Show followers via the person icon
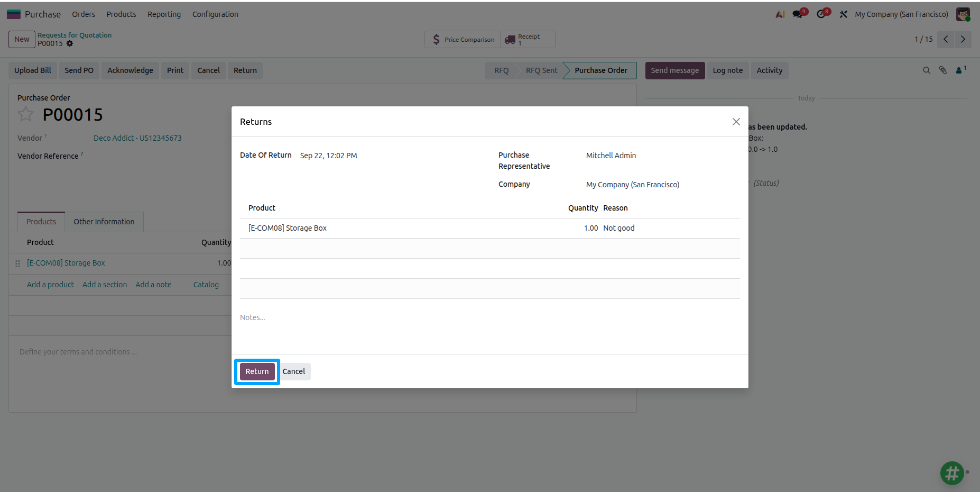Viewport: 980px width, 492px height. point(961,70)
